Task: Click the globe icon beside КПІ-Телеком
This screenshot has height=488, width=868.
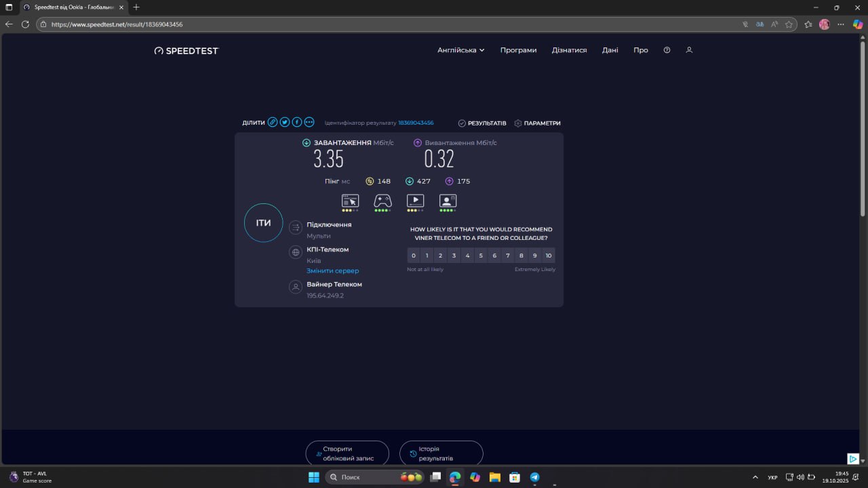Action: coord(296,252)
